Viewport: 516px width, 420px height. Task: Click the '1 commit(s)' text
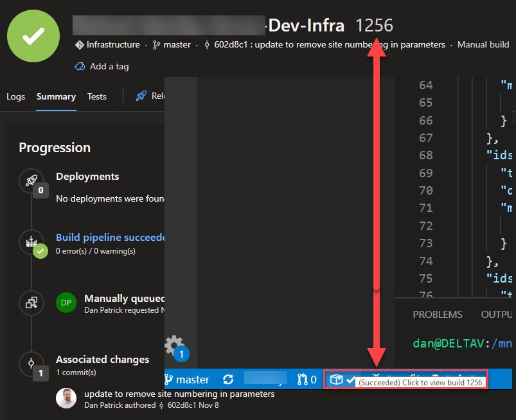click(76, 372)
